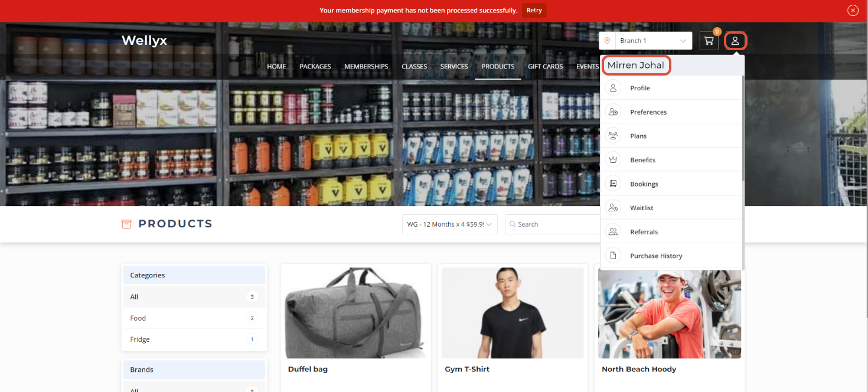Click the Gym T-Shirt product title
This screenshot has height=392, width=868.
(x=467, y=369)
